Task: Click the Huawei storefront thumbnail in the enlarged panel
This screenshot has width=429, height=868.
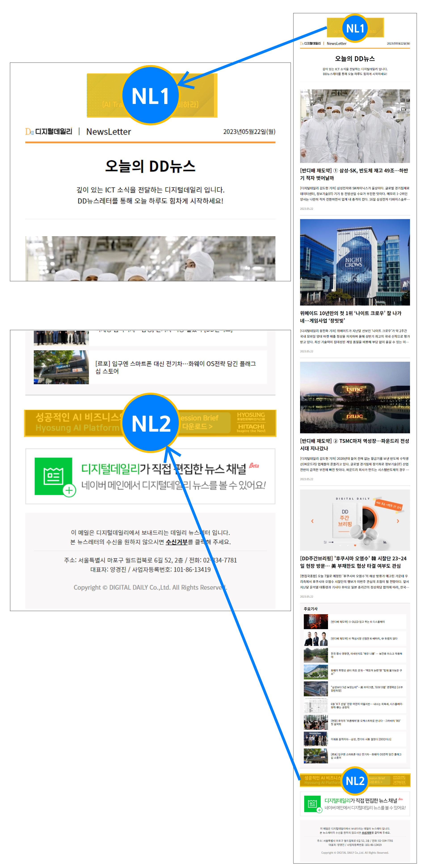Action: (61, 367)
